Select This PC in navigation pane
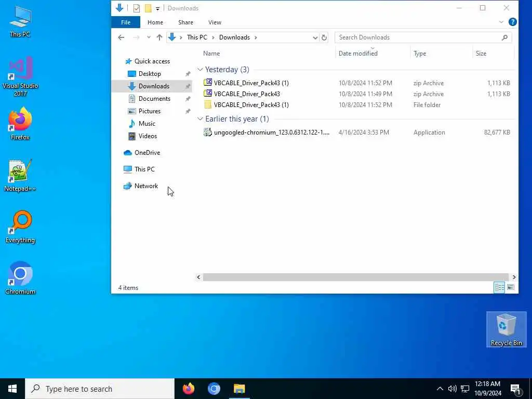This screenshot has width=532, height=399. (144, 169)
